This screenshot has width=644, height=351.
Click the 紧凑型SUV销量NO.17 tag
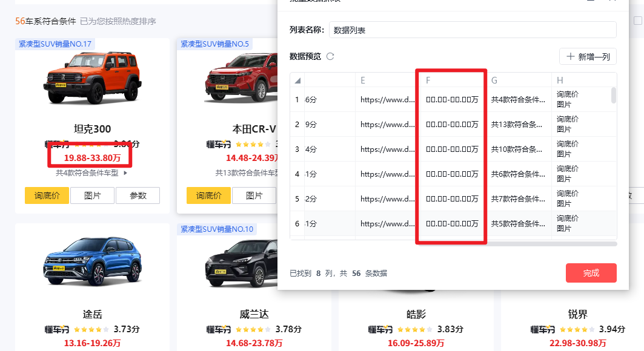pos(55,44)
